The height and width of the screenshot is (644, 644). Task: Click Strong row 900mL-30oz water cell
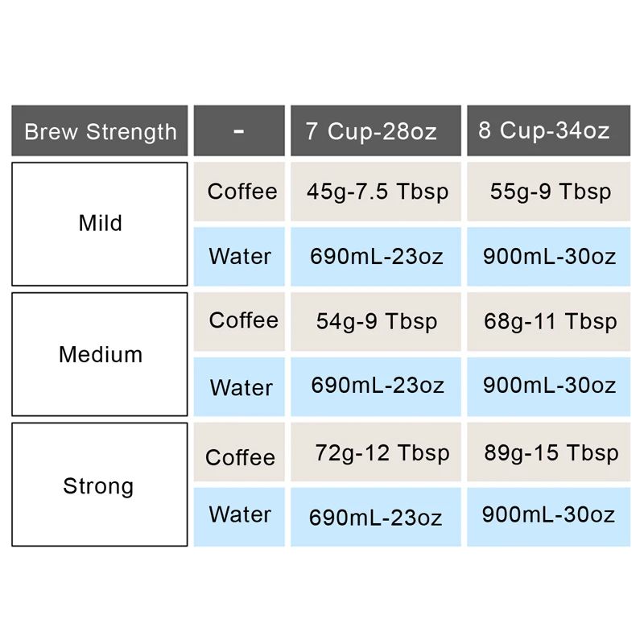[548, 517]
